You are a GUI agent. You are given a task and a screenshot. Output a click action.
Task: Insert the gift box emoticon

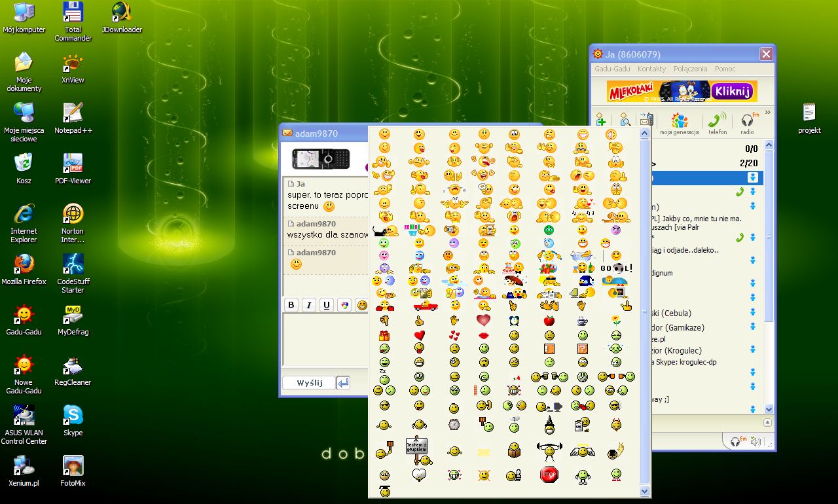pyautogui.click(x=384, y=335)
